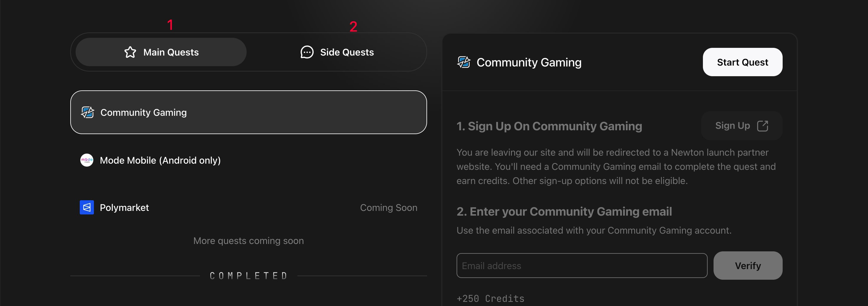The width and height of the screenshot is (868, 306).
Task: Click Community Gaming logo in quest list
Action: click(x=88, y=112)
